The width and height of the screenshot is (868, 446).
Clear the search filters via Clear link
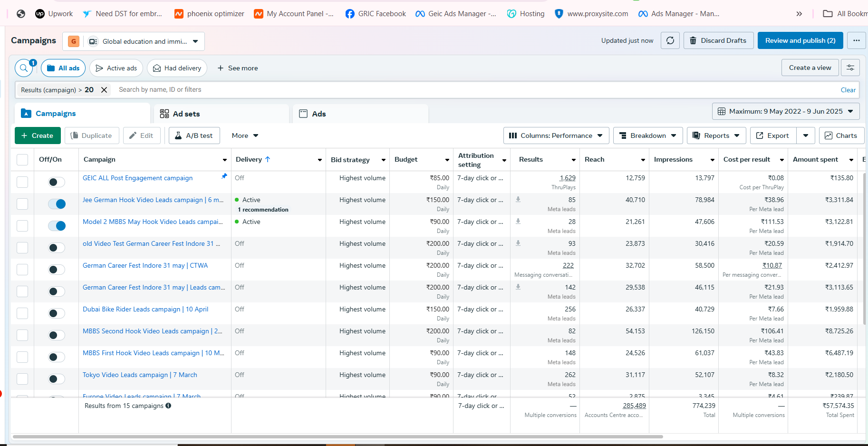pyautogui.click(x=848, y=90)
